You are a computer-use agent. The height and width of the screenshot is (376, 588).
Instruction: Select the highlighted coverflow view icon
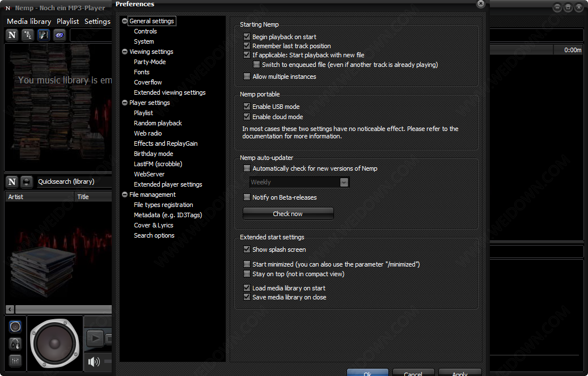click(44, 35)
